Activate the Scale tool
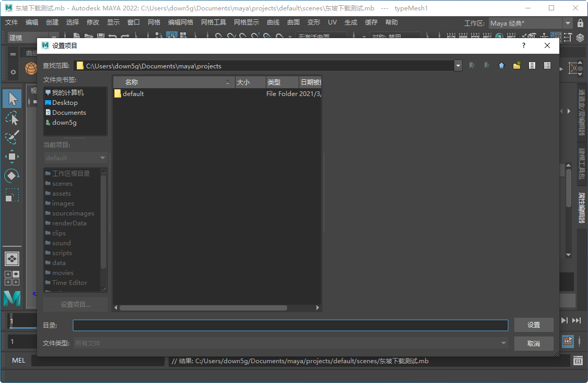Screen dimensions: 588x383 [x=11, y=195]
